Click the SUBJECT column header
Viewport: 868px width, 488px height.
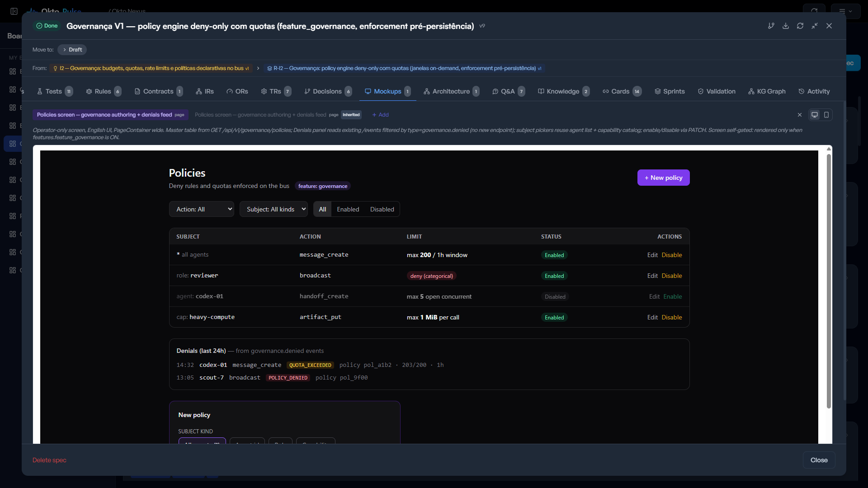(188, 236)
